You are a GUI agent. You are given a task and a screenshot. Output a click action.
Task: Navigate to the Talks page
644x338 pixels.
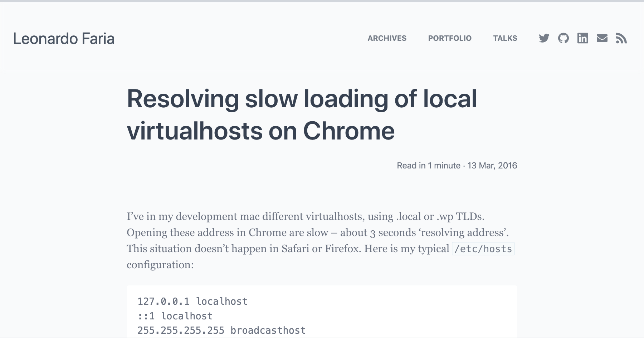pos(505,38)
